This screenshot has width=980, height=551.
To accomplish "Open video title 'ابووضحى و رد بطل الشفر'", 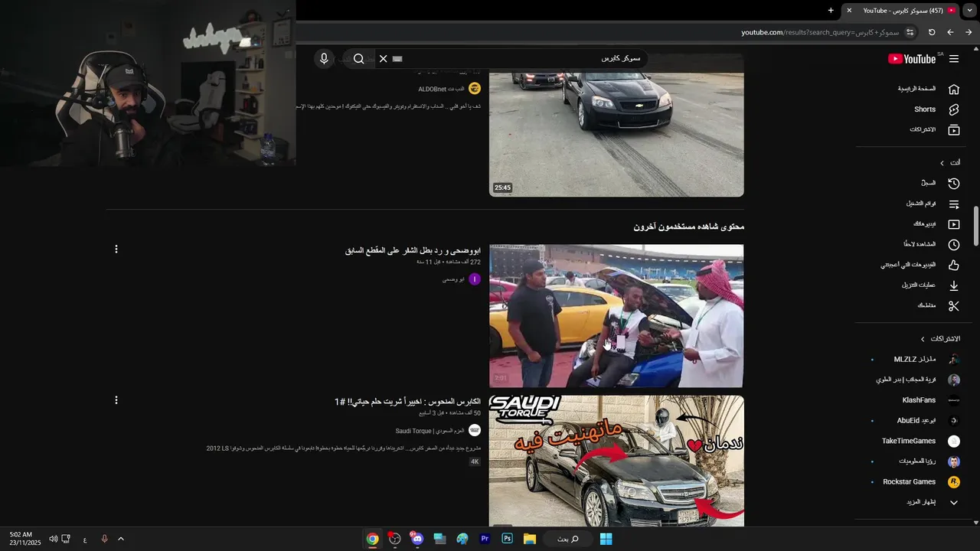I will coord(413,250).
